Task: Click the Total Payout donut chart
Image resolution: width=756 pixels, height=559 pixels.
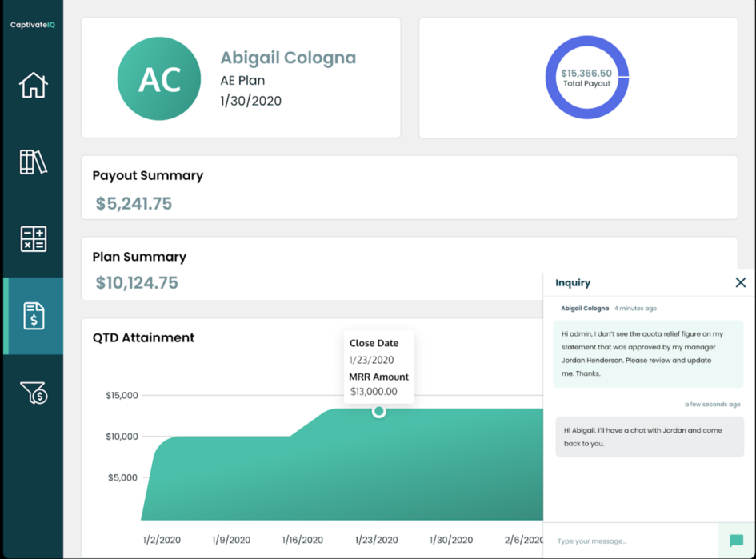Action: coord(586,78)
